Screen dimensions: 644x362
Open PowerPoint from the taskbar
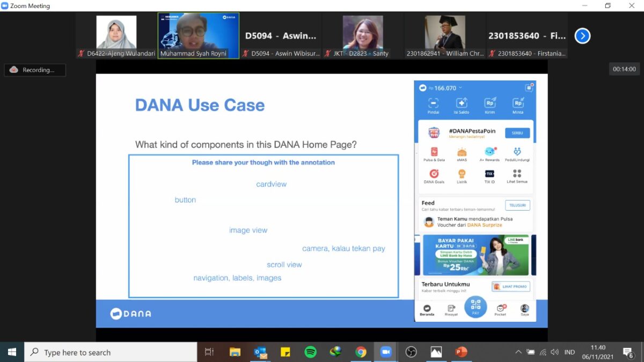tap(461, 352)
